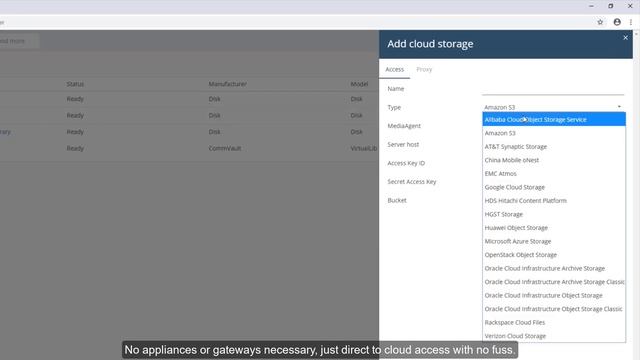Choose Oracle Cloud Infrastructure Archive Storage
640x360 pixels.
tap(554, 268)
